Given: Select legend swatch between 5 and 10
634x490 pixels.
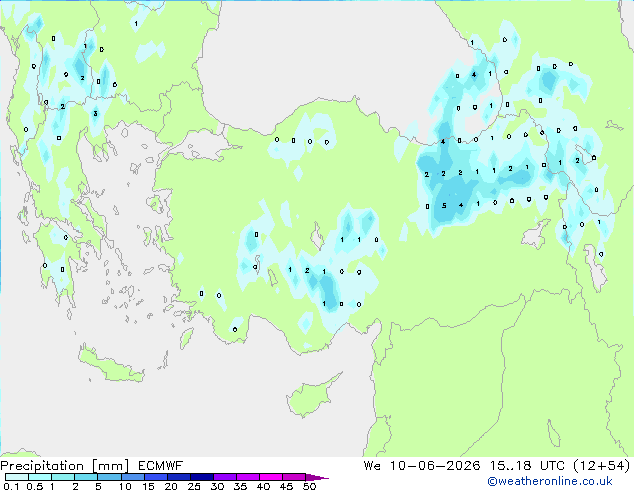Looking at the screenshot, I should click(109, 477).
